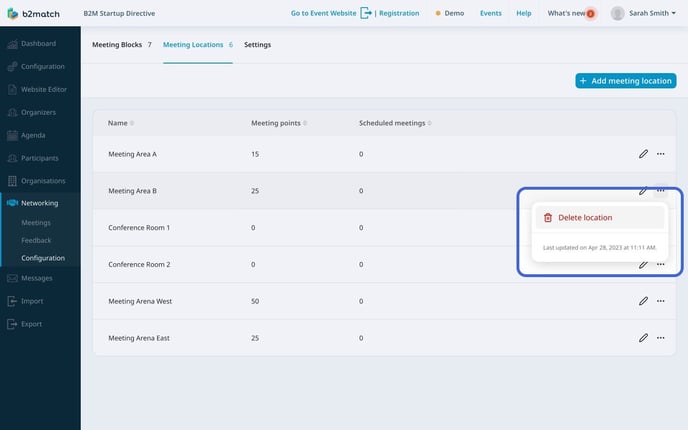Click the B2M Startup Directive title
The height and width of the screenshot is (430, 688).
click(119, 13)
